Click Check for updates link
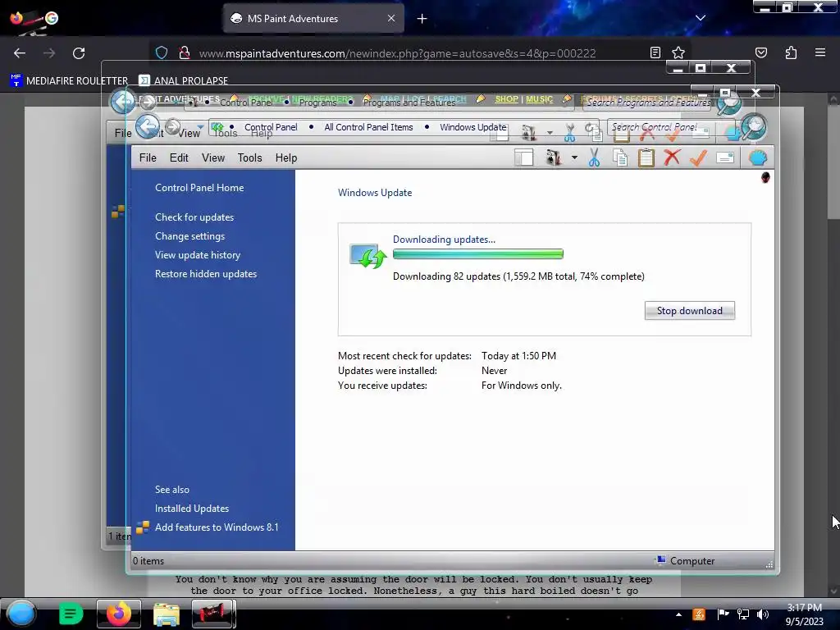This screenshot has width=840, height=630. coord(194,217)
